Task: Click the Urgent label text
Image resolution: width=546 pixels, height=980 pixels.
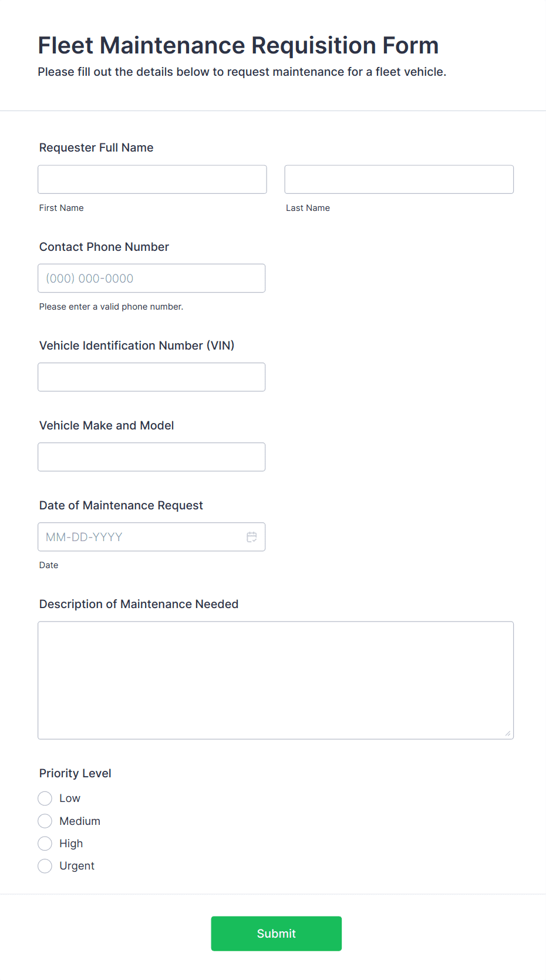Action: [x=77, y=866]
